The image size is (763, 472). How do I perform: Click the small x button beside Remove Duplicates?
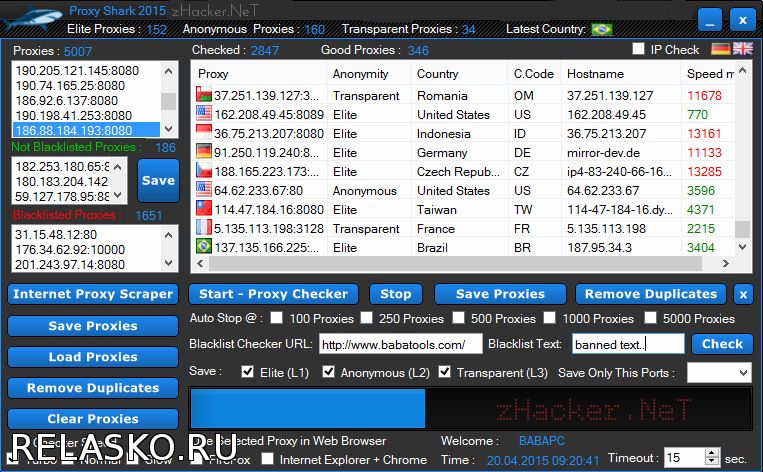(742, 294)
